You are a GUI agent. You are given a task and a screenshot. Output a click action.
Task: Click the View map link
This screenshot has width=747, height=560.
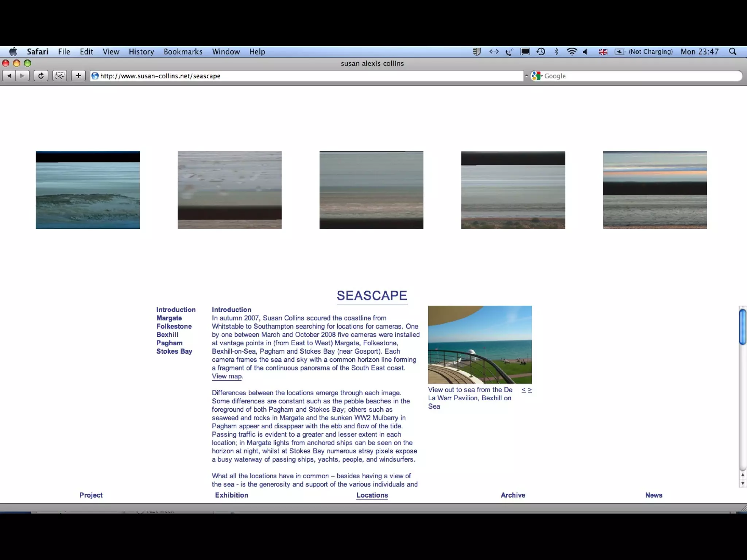pyautogui.click(x=227, y=376)
